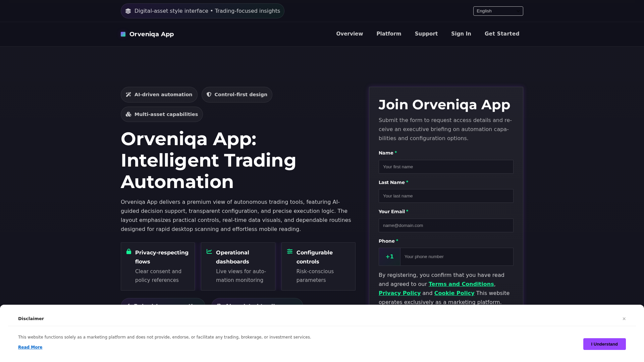The image size is (644, 362).
Task: Open the Terms and Conditions link
Action: (x=461, y=284)
